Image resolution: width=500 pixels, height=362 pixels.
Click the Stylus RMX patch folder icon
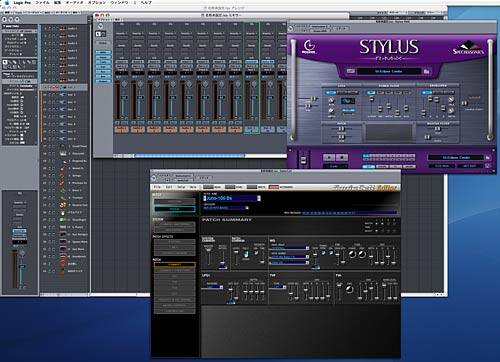point(426,71)
